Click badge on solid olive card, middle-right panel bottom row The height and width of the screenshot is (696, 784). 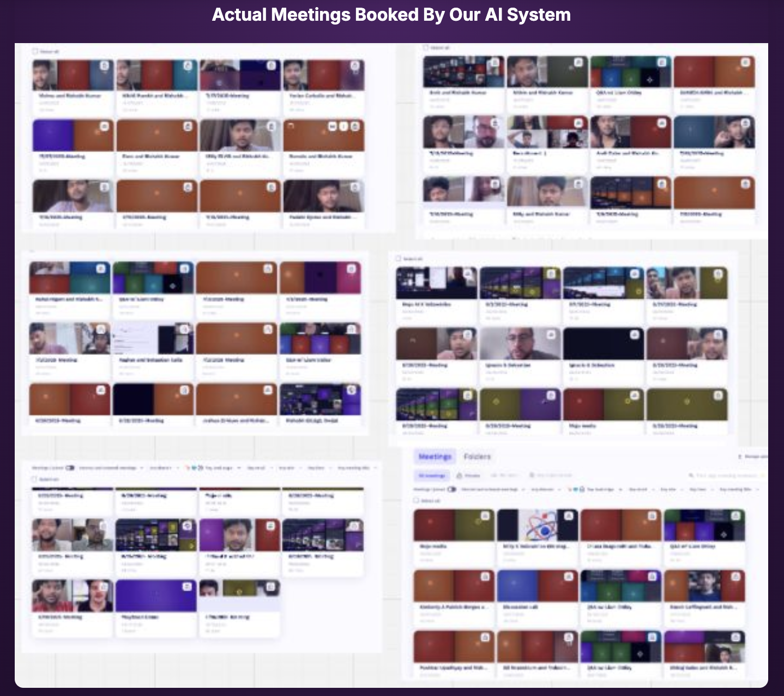tap(718, 395)
